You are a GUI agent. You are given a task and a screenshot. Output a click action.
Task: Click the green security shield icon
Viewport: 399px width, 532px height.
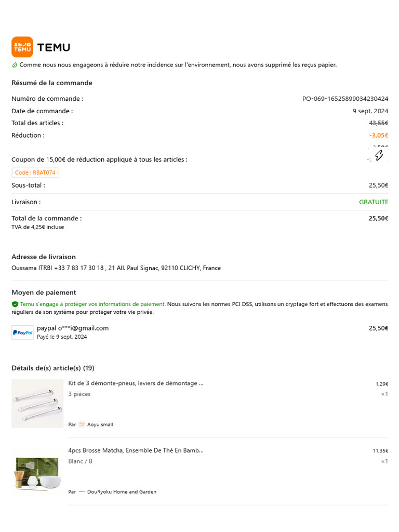15,304
